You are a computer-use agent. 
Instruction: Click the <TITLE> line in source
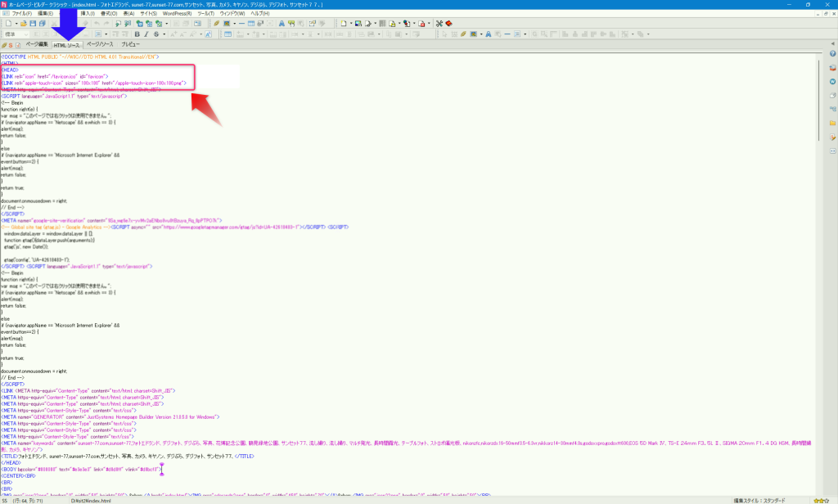point(128,457)
